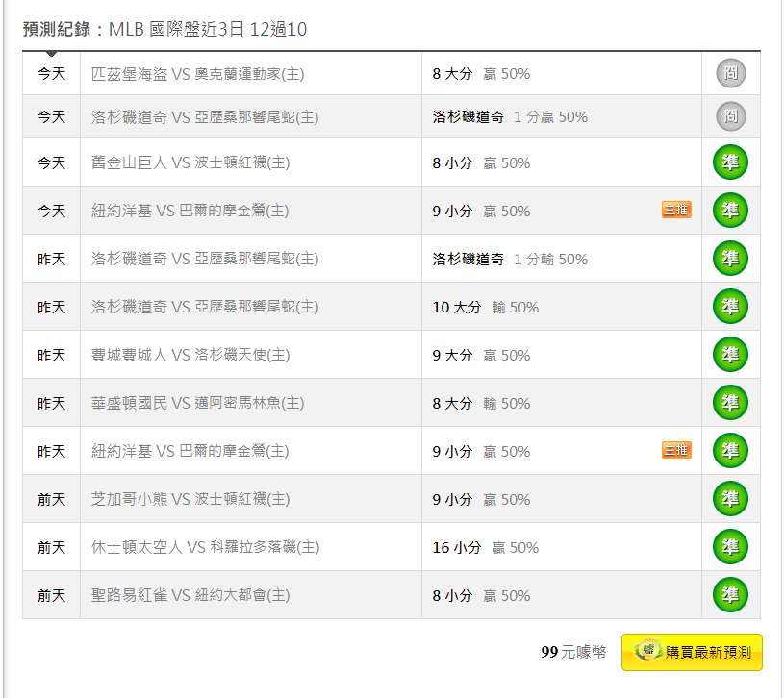Click 9 小分 prediction in 芝加哥小熊 row

(481, 499)
